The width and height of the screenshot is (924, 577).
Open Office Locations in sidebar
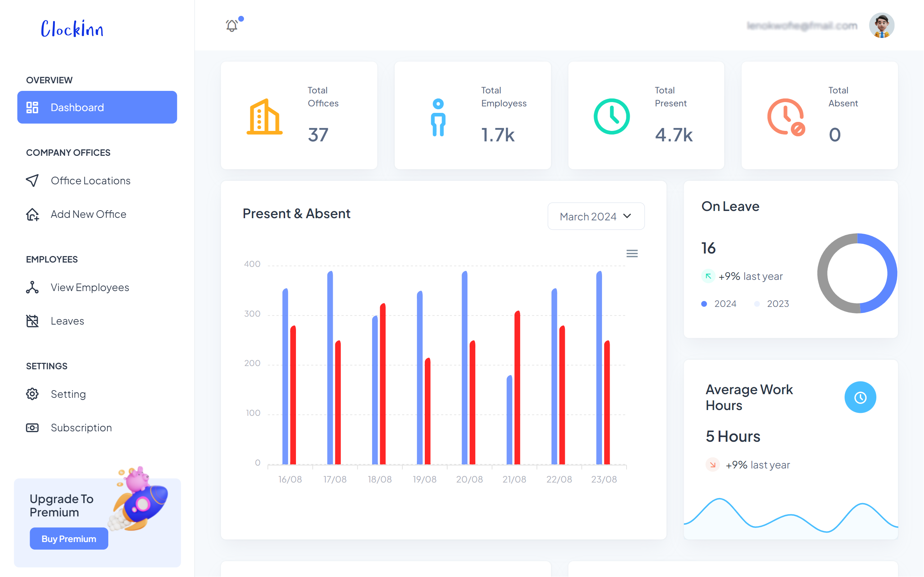tap(91, 181)
